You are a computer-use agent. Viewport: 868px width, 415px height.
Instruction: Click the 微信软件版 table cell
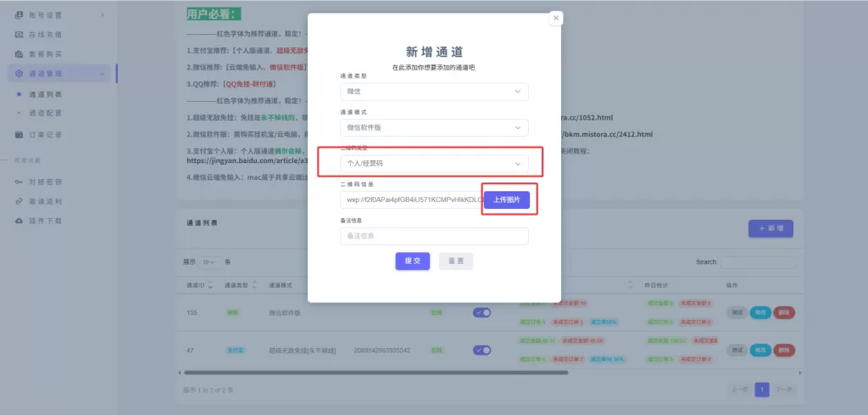(x=285, y=313)
